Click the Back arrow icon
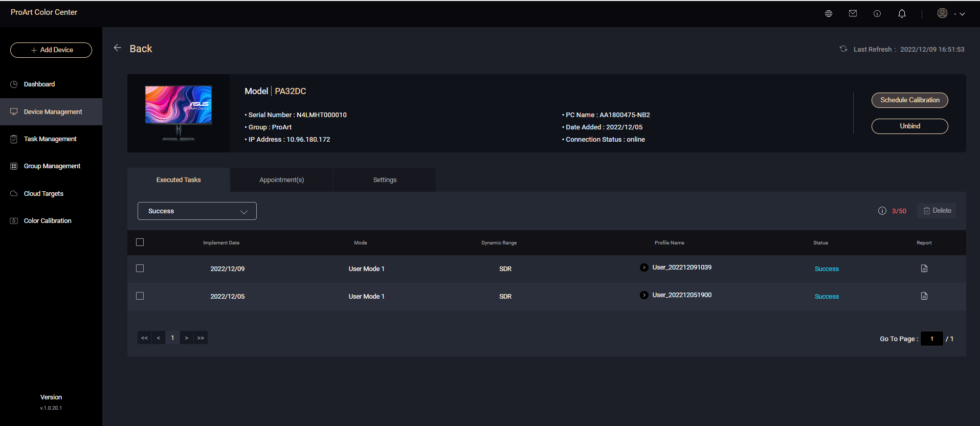Screen dimensions: 980x426 tap(118, 48)
